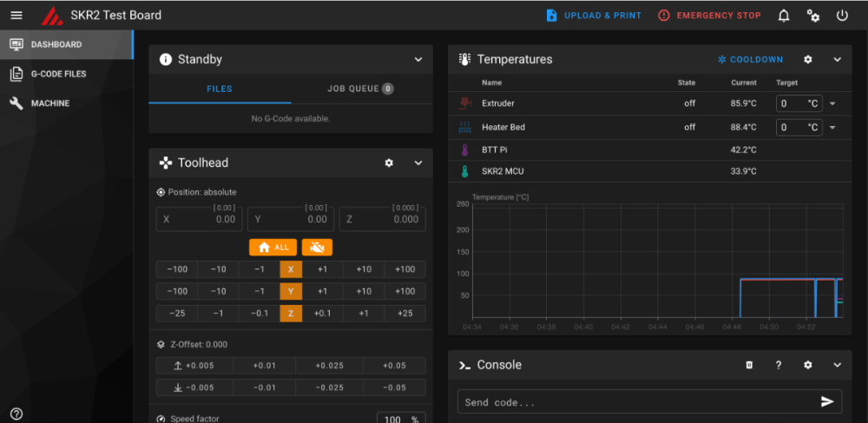Click the motors off button

pos(317,248)
